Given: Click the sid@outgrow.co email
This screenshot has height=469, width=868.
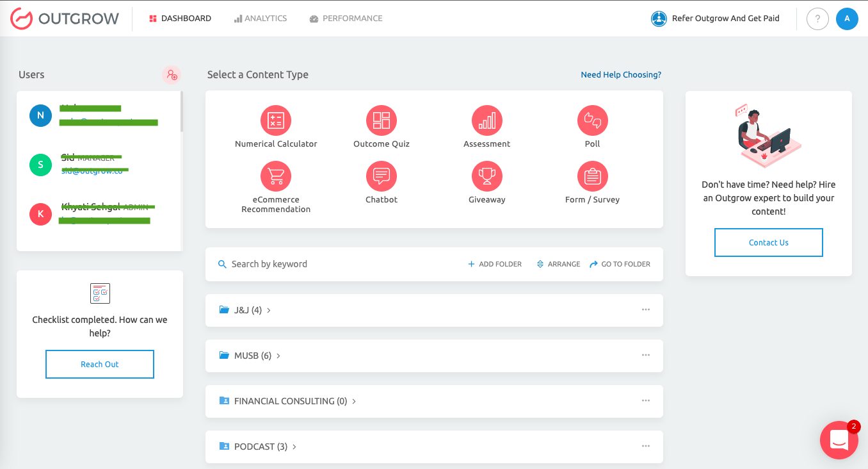Looking at the screenshot, I should click(92, 171).
